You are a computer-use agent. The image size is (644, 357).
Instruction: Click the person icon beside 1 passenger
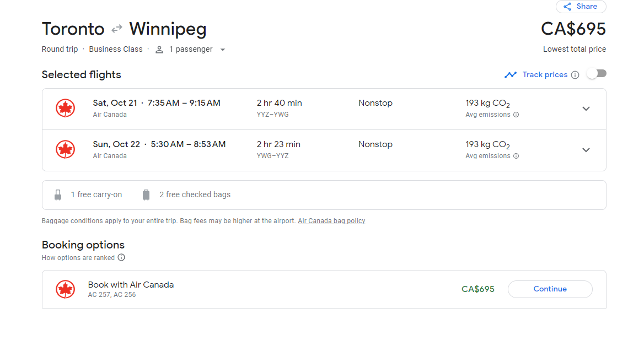click(x=159, y=50)
